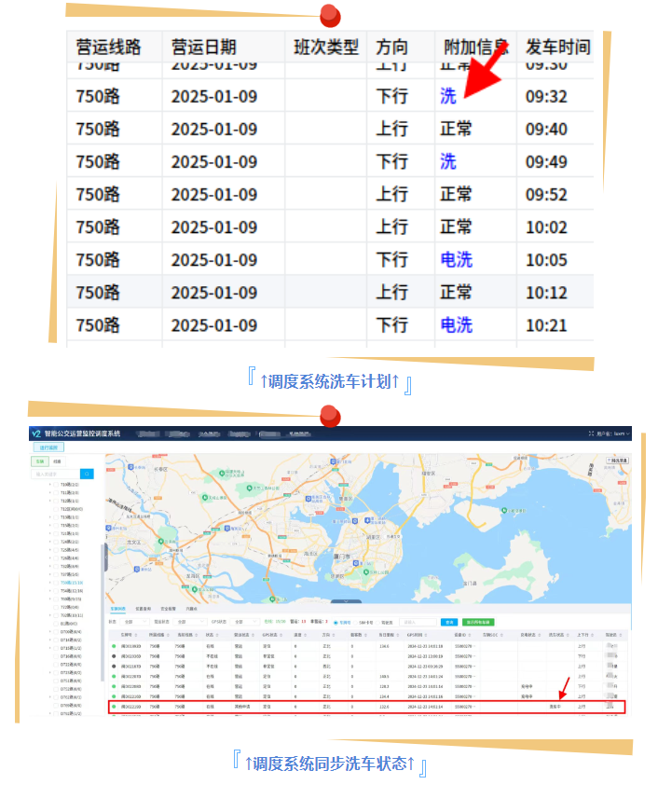The image size is (658, 812).
Task: Open the 运行监控 tab
Action: coord(49,447)
